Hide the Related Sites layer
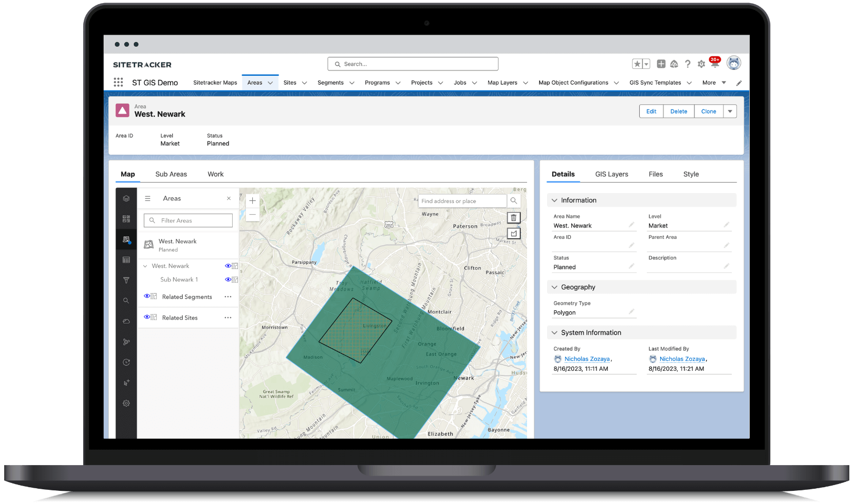The image size is (853, 504). (147, 317)
